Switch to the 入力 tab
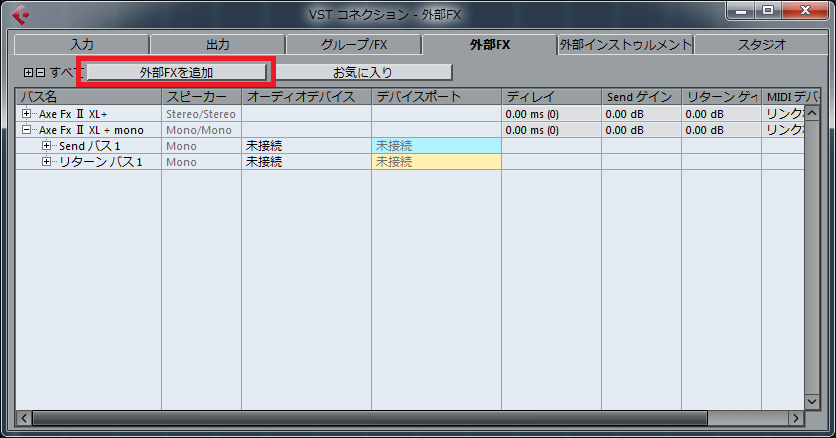This screenshot has width=836, height=438. [x=82, y=45]
